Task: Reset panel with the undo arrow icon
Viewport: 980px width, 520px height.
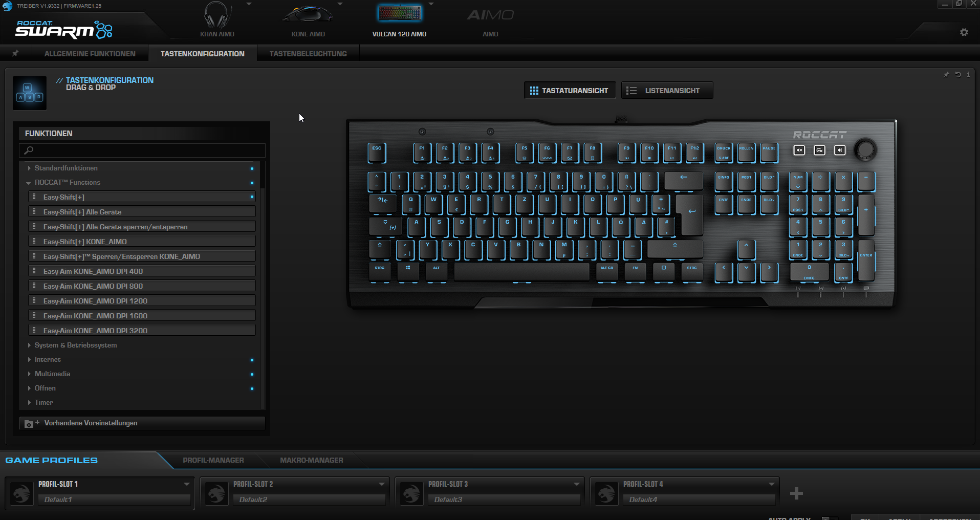Action: (958, 75)
